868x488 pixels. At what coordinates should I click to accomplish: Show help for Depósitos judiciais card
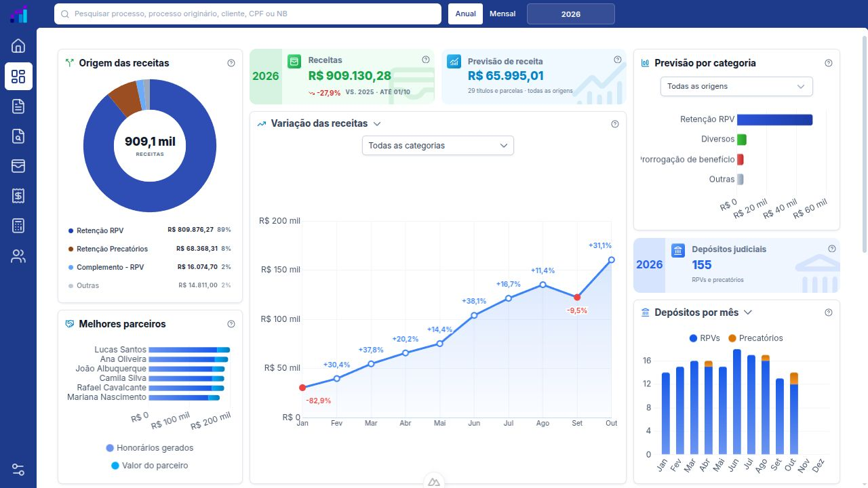click(832, 249)
